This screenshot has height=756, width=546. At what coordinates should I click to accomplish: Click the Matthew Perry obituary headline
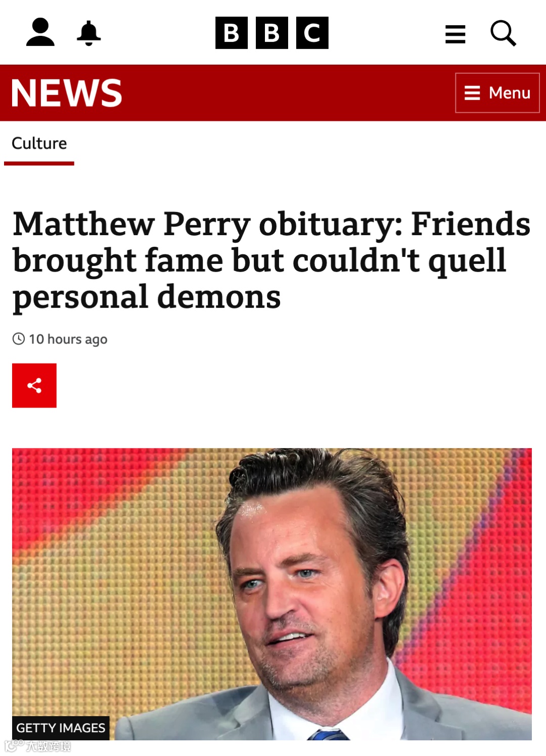tap(272, 260)
